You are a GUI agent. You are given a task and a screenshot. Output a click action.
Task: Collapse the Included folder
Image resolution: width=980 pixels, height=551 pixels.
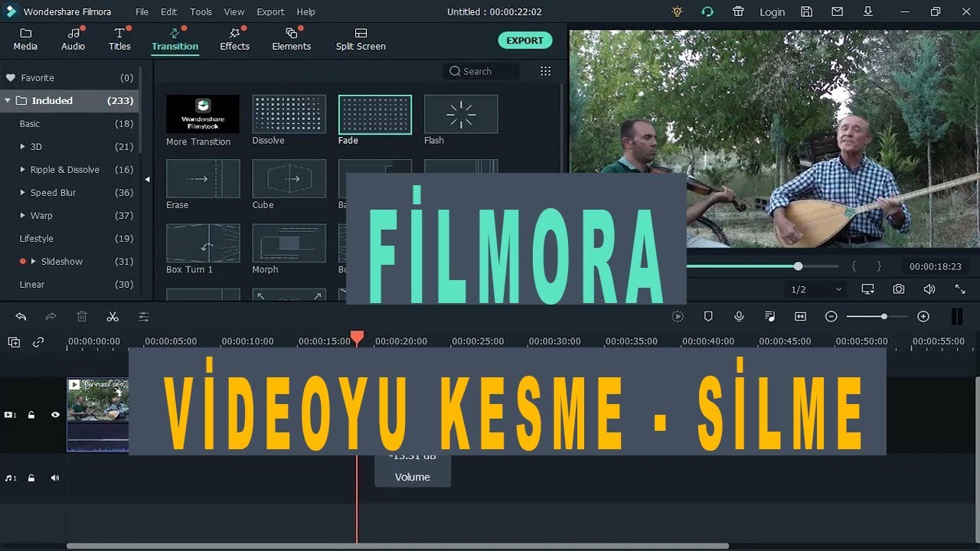7,100
